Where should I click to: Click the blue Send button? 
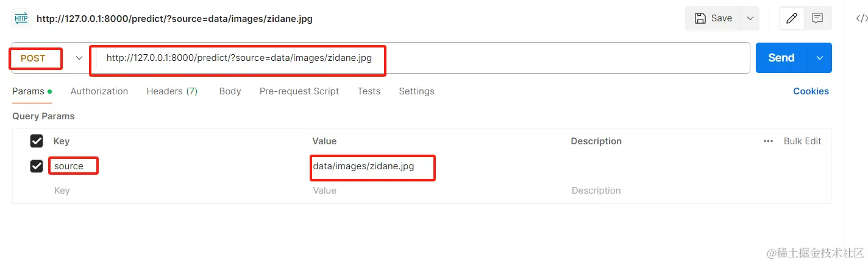(781, 58)
